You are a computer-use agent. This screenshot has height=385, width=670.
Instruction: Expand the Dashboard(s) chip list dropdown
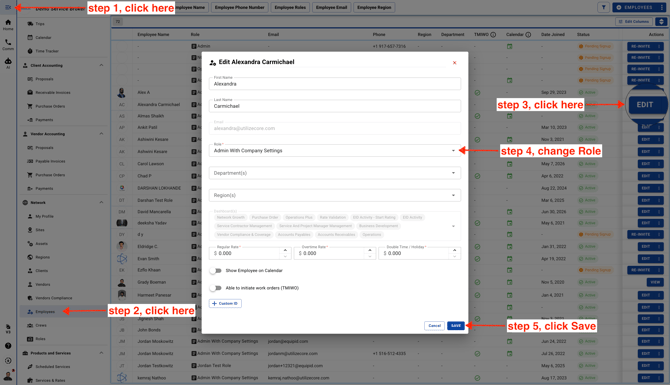(x=453, y=226)
